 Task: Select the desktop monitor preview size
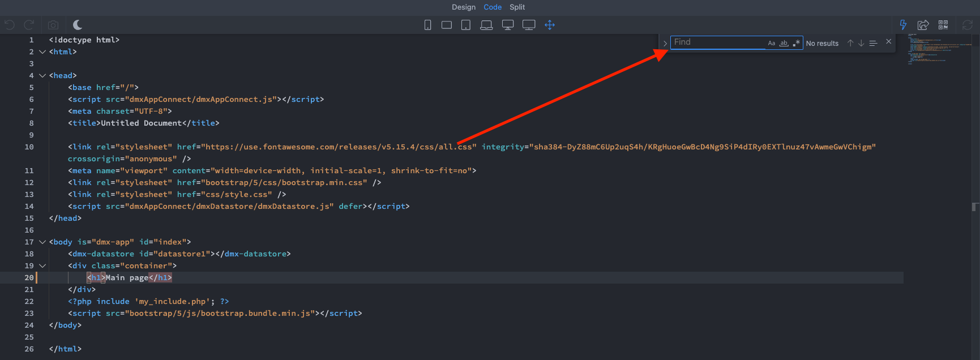[x=508, y=25]
